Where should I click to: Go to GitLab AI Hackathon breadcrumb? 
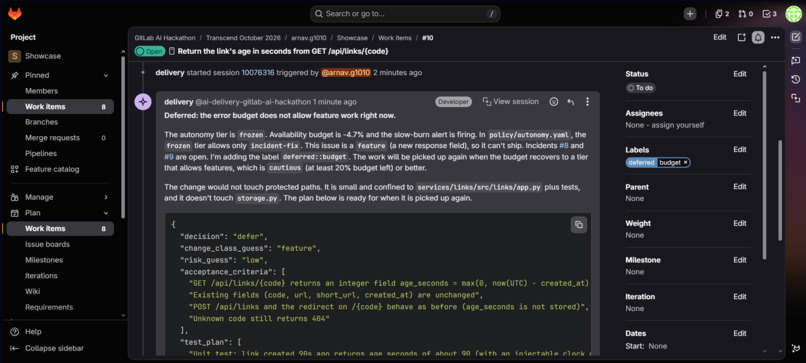[165, 38]
